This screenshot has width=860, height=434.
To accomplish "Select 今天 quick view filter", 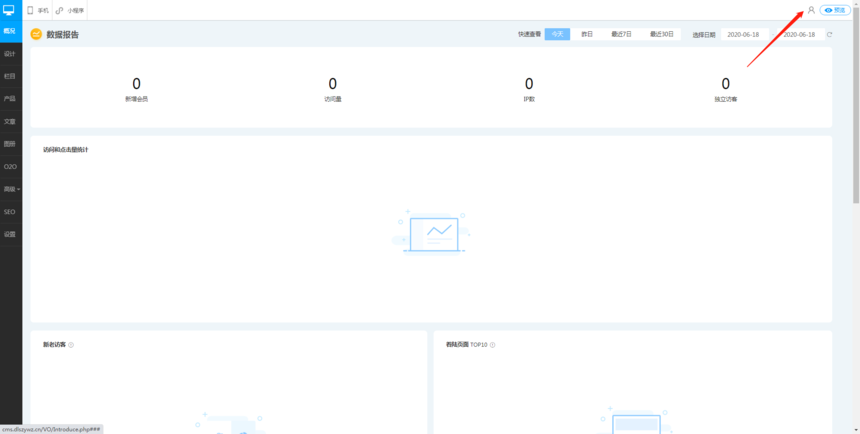I will [x=557, y=34].
